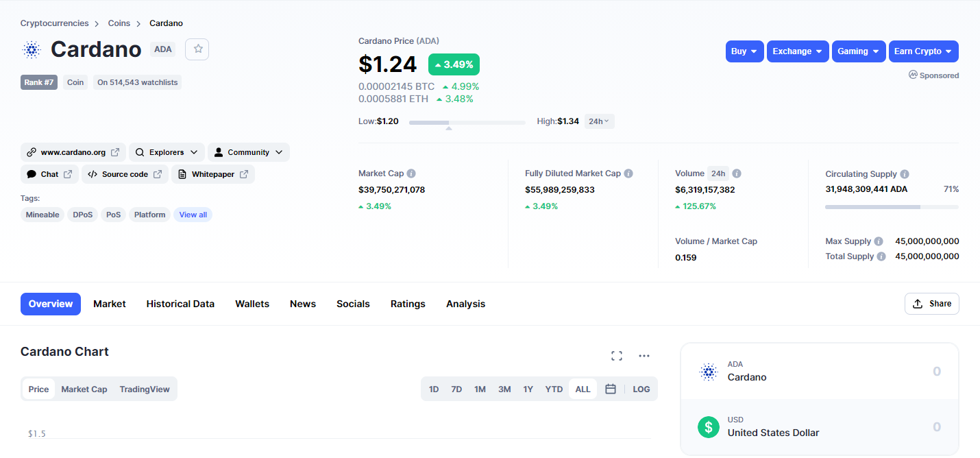The image size is (980, 458).
Task: Open the fullscreen chart icon
Action: point(617,356)
